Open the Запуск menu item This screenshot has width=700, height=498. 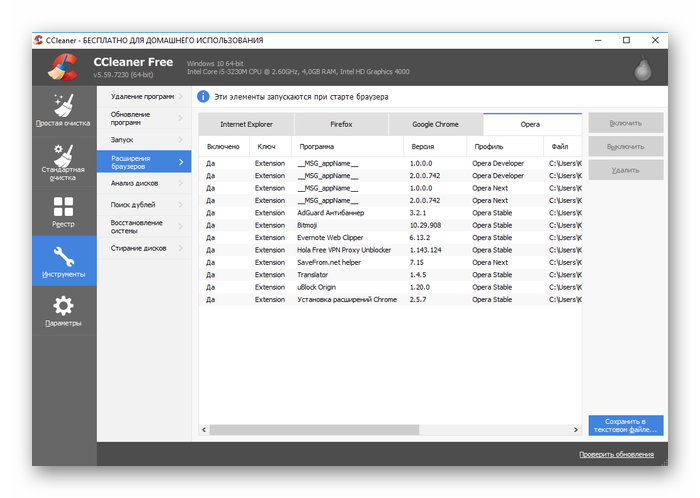[144, 140]
